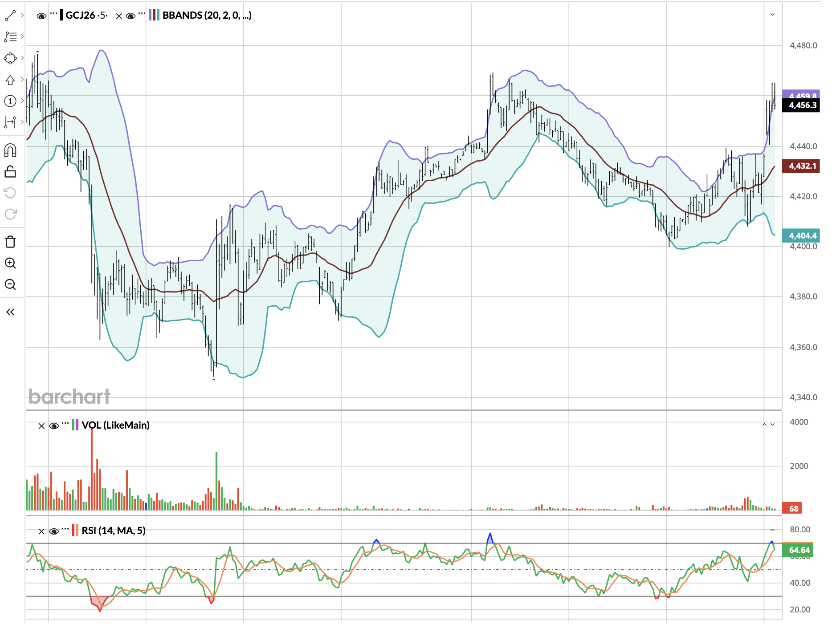
Task: Click the black GCJ26 series color swatch
Action: pos(61,15)
